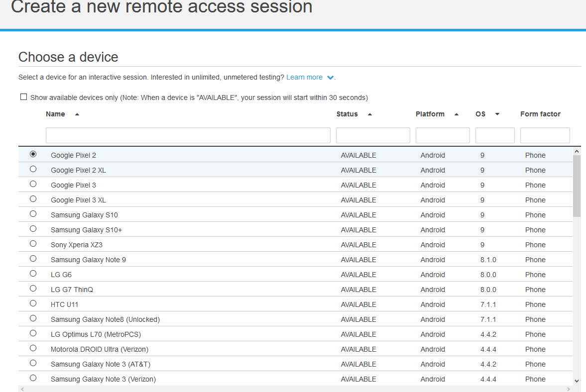Choose Samsung Galaxy S10+ radio button
Screen dimensions: 586x392
click(33, 229)
